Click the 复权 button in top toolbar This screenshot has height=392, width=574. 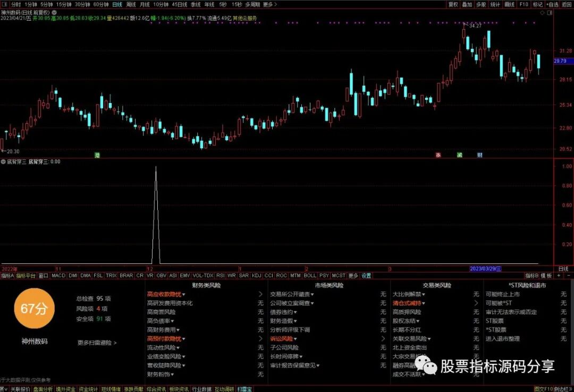(453, 4)
